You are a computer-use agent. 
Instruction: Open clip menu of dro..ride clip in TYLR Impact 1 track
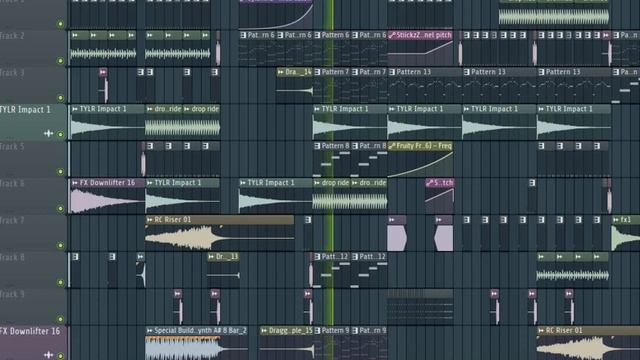coord(150,109)
